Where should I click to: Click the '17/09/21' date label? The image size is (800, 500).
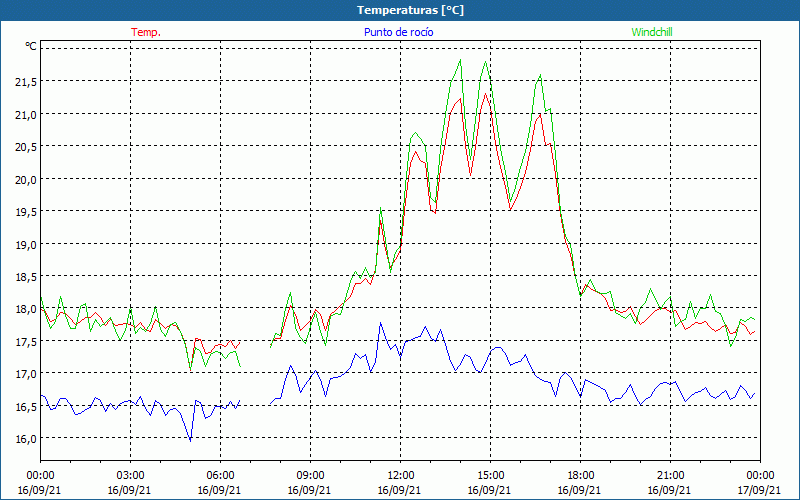pos(759,490)
